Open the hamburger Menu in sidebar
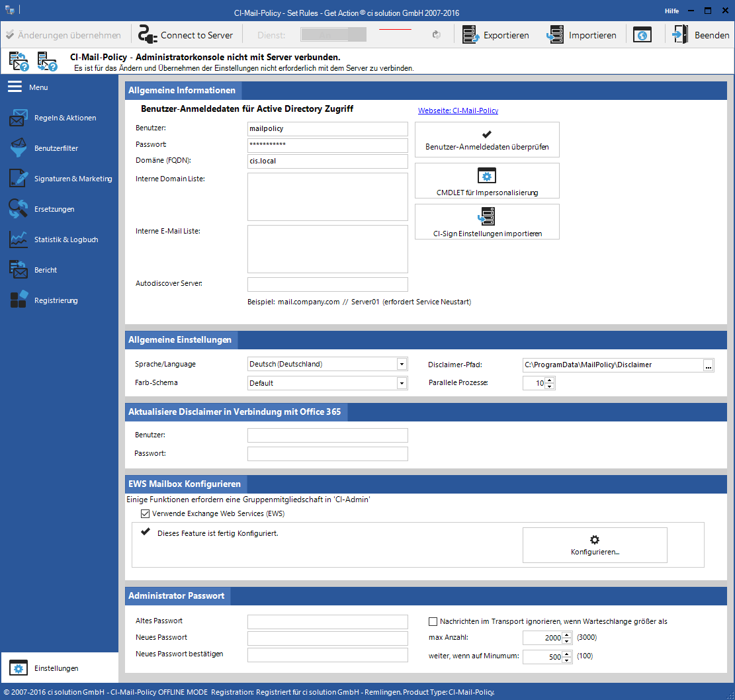The image size is (735, 700). pyautogui.click(x=15, y=87)
